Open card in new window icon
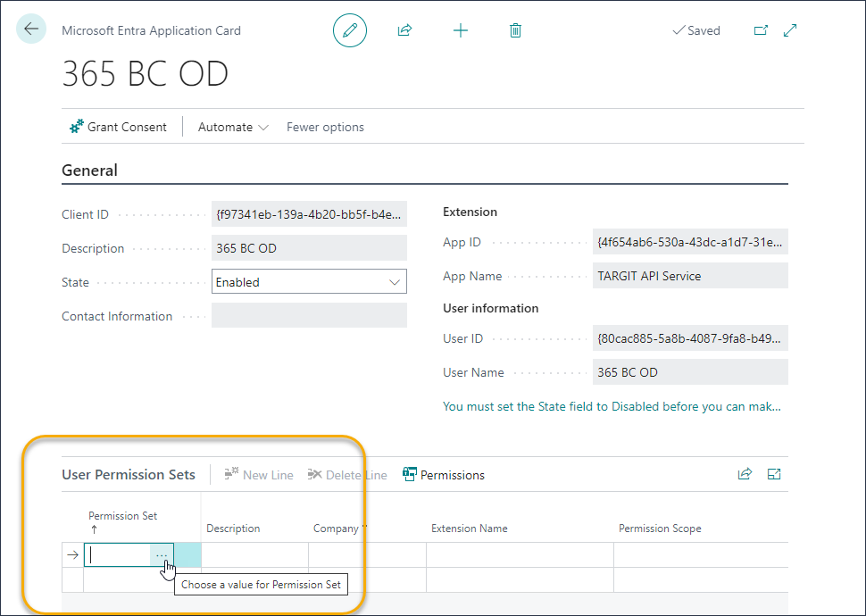866x616 pixels. [761, 30]
